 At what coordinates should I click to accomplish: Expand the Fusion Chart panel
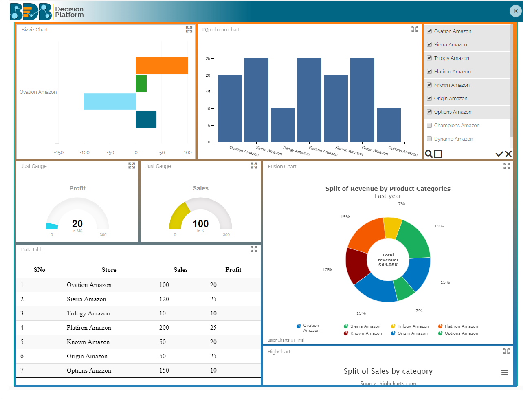click(x=507, y=166)
